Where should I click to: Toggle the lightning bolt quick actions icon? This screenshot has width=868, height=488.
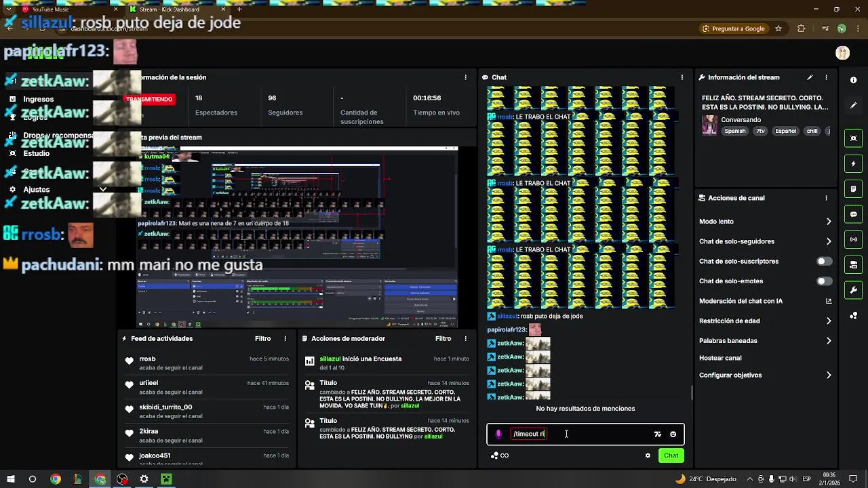[x=853, y=163]
